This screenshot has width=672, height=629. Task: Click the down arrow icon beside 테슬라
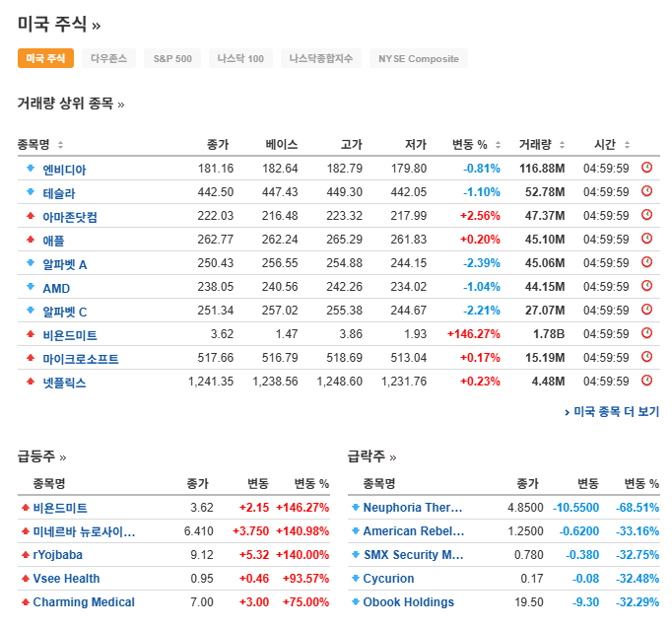pyautogui.click(x=31, y=191)
